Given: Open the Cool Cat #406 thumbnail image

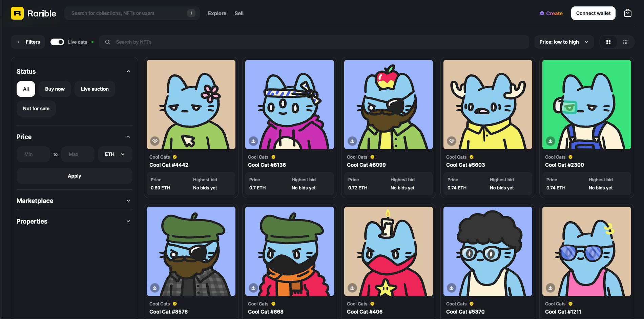Looking at the screenshot, I should point(389,251).
